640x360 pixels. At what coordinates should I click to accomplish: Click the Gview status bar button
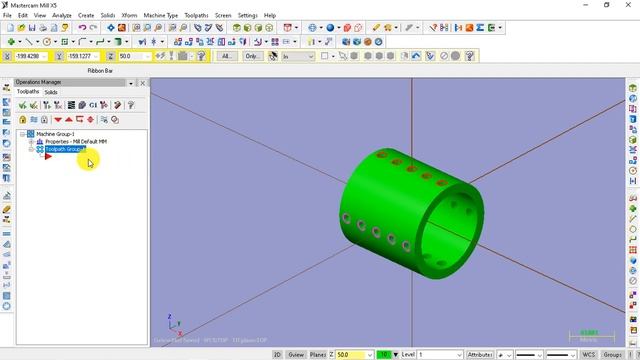point(296,355)
